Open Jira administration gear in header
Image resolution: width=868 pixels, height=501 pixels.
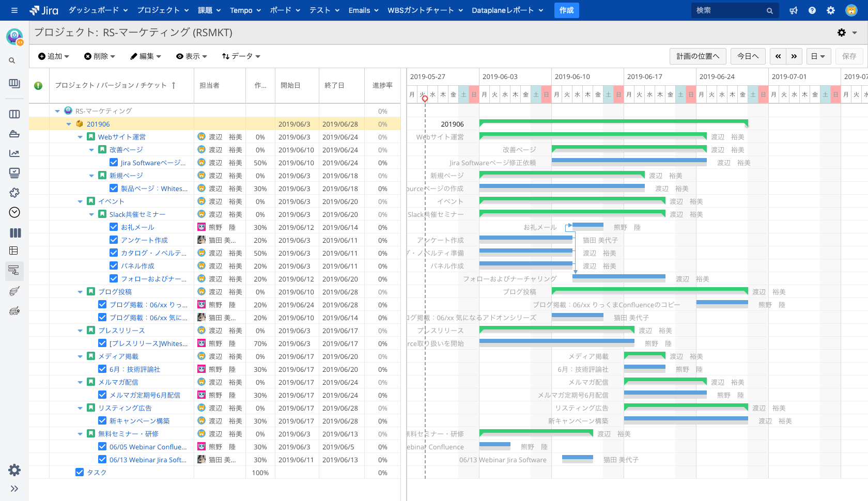coord(831,10)
